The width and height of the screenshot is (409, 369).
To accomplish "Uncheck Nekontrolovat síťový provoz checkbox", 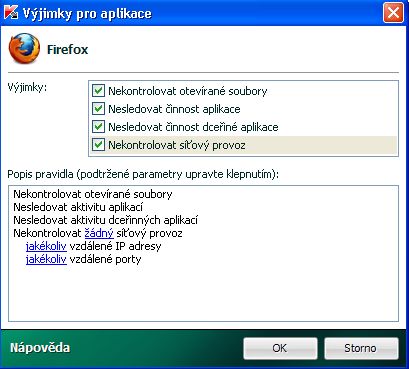I will (98, 145).
